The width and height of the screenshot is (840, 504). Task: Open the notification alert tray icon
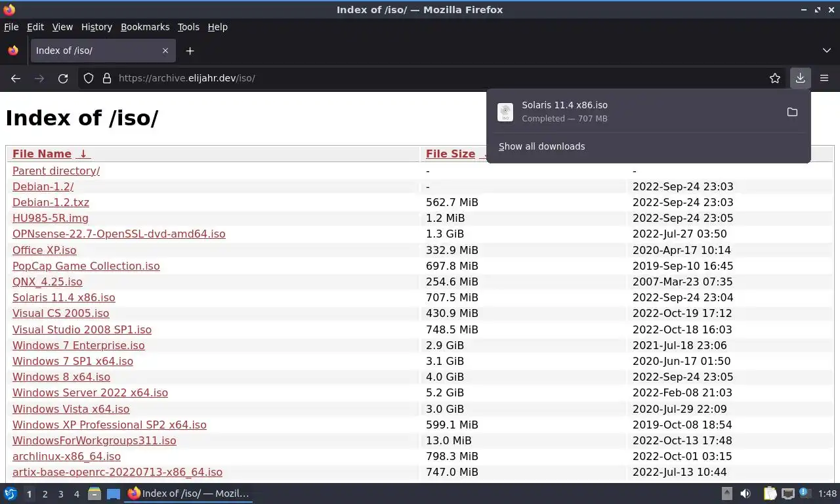pos(804,493)
